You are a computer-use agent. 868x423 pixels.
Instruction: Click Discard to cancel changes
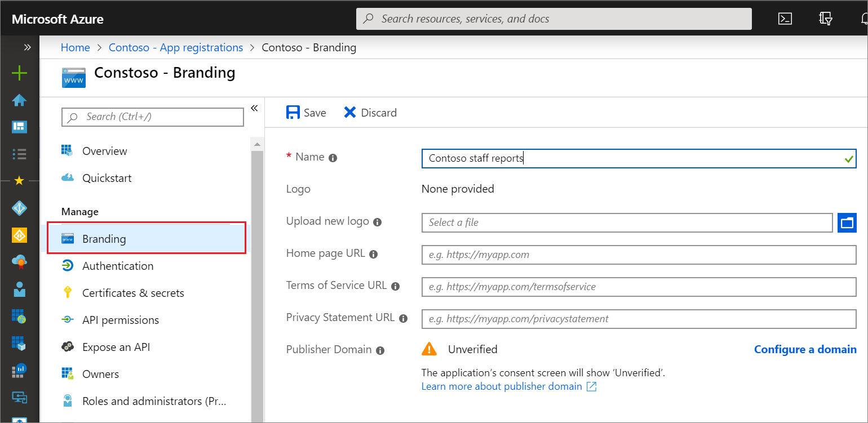click(370, 113)
